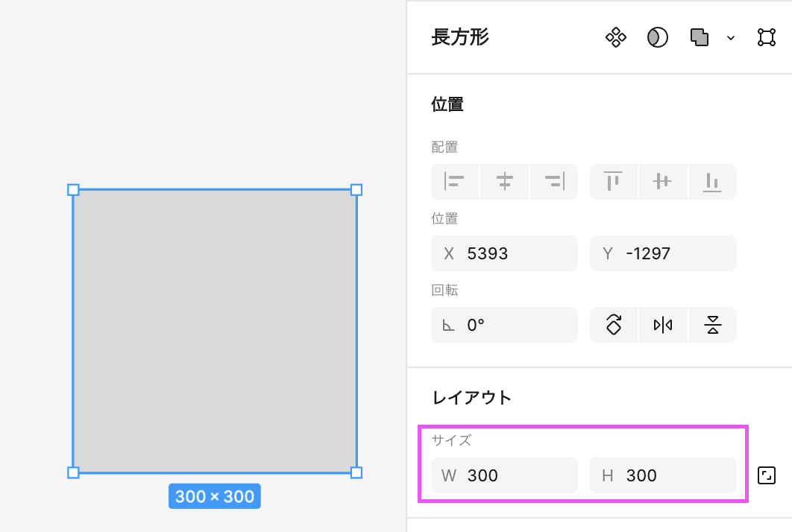Flip the rectangle vertically
The height and width of the screenshot is (532, 792).
[x=712, y=325]
